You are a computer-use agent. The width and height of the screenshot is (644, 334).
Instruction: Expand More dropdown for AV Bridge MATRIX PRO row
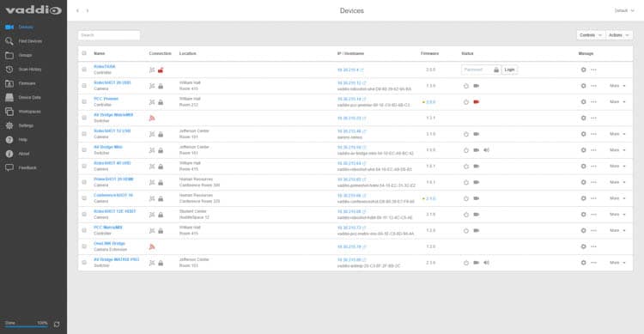[x=617, y=263]
